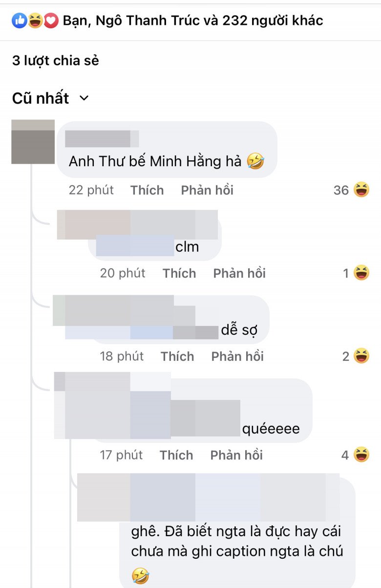Reply to the clm comment
This screenshot has height=588, width=381.
click(239, 273)
